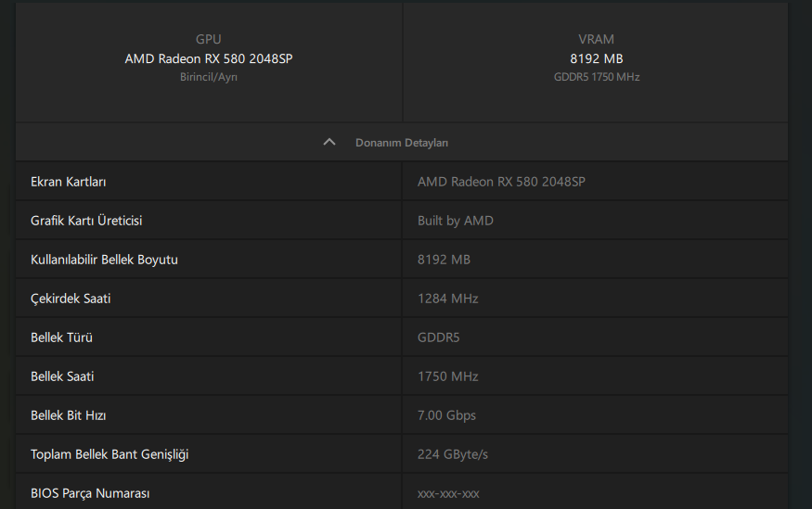Click the Grafik Kartı Üreticisi row label

click(86, 221)
